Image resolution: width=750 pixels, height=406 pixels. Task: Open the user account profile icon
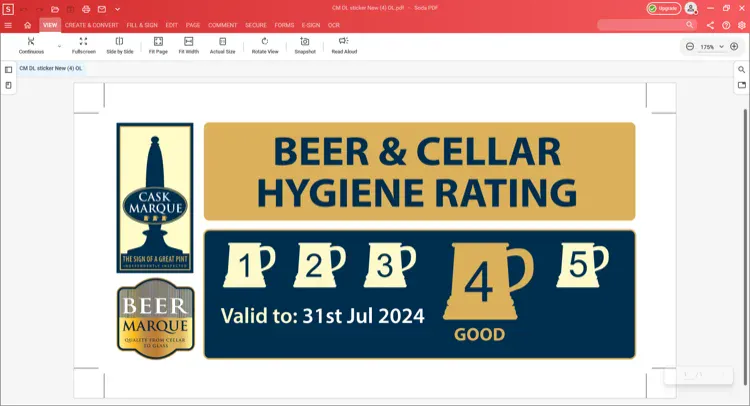click(x=691, y=9)
